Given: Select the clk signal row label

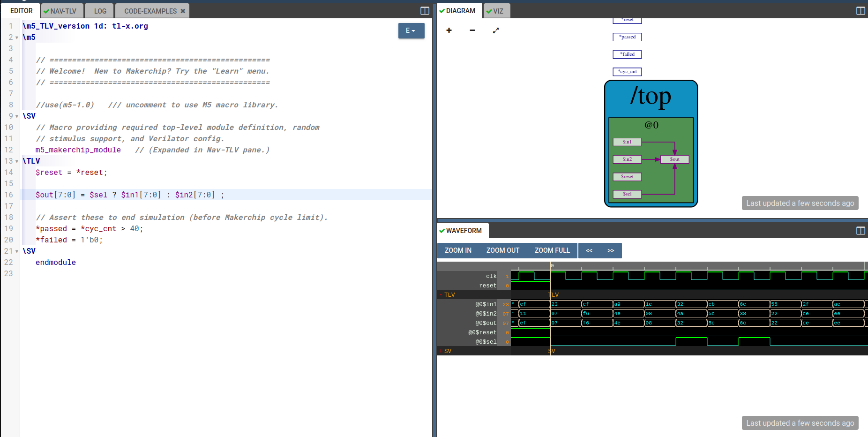Looking at the screenshot, I should (x=491, y=276).
